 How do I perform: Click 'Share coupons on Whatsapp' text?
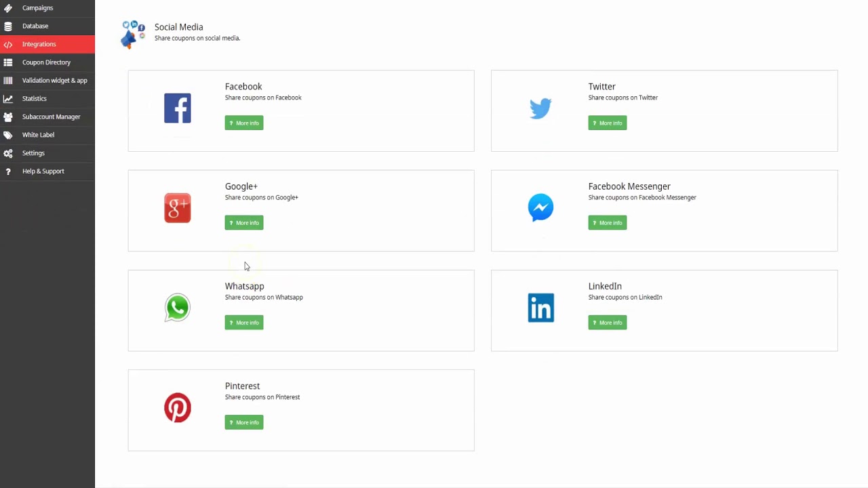(264, 298)
